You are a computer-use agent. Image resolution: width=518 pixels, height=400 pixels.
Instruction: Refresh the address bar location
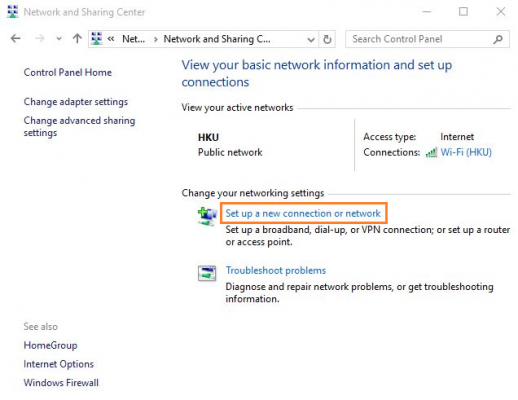point(327,39)
